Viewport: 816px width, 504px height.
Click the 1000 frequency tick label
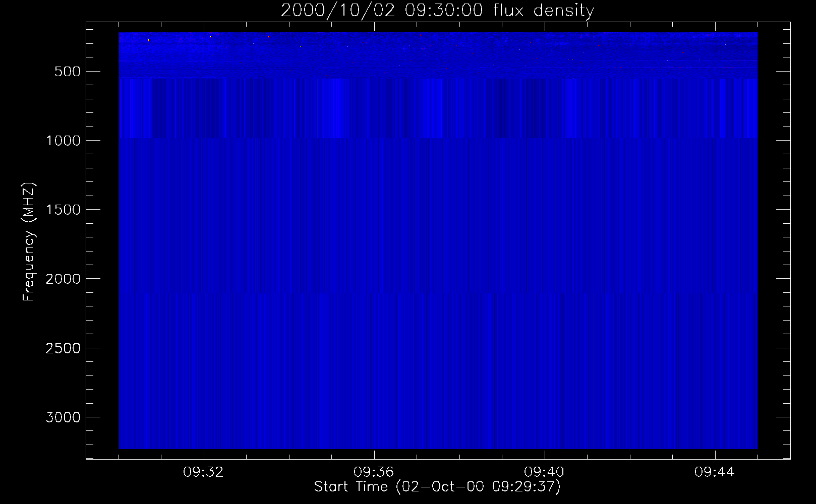[x=63, y=141]
